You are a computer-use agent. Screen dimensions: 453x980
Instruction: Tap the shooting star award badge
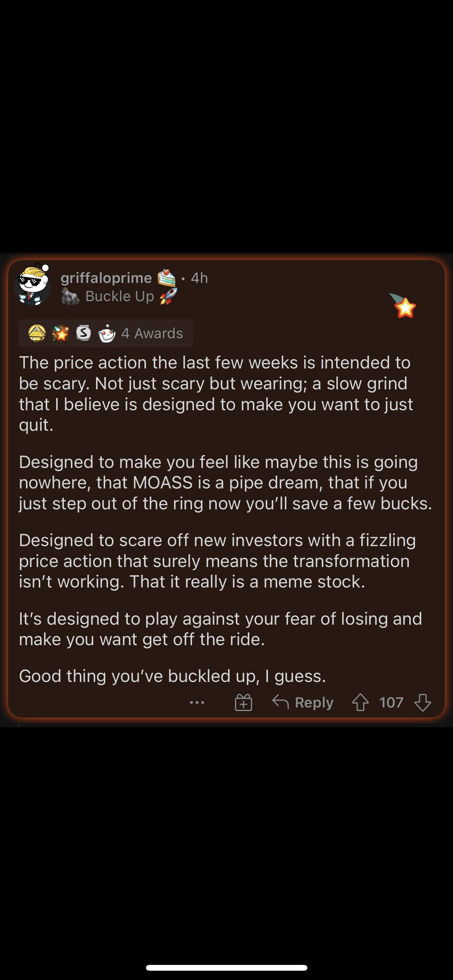click(403, 306)
